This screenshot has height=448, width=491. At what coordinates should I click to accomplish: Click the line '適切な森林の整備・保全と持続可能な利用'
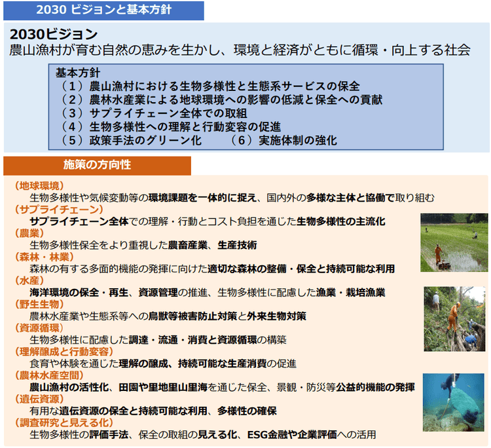pos(212,269)
